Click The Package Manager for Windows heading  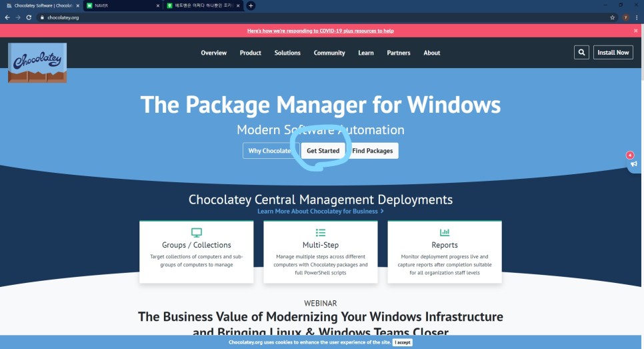point(321,104)
